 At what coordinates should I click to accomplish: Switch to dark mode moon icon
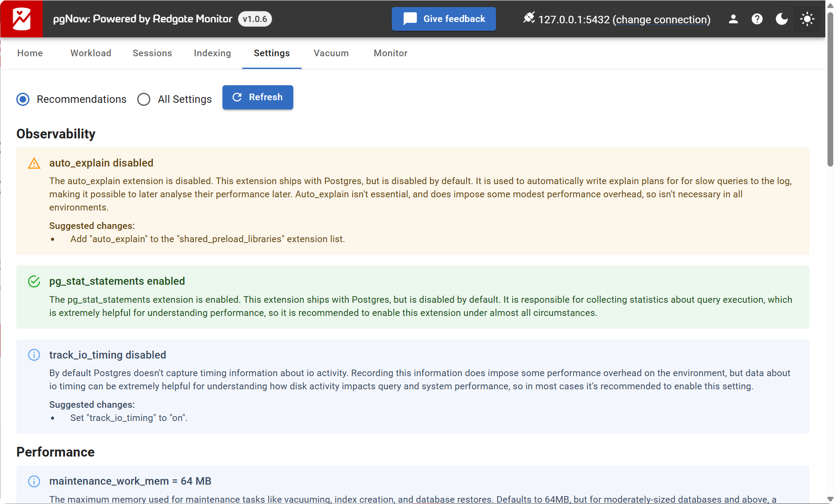click(x=781, y=19)
